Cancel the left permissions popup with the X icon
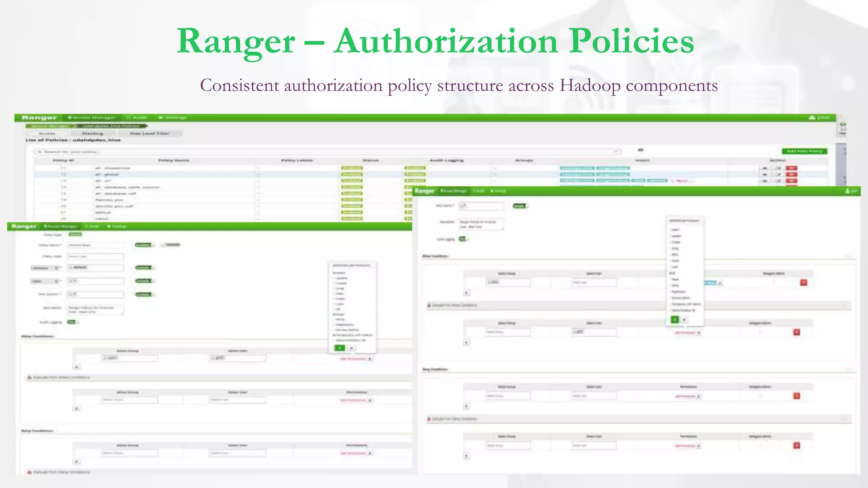The width and height of the screenshot is (868, 488). (351, 348)
